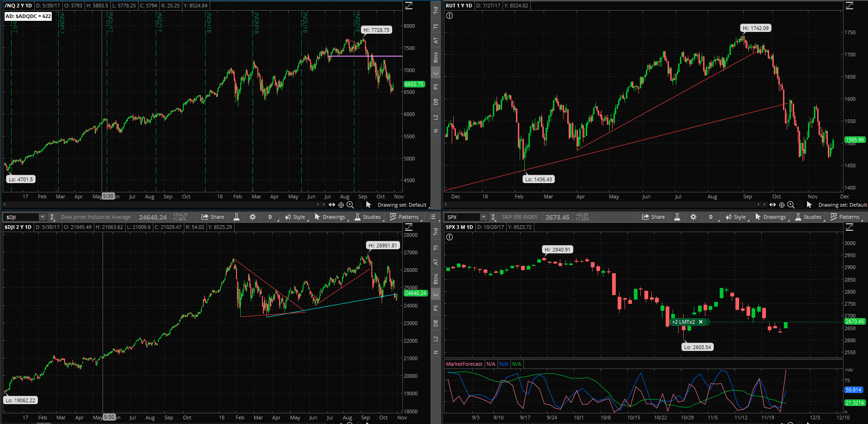
Task: Zoom in on the RUT chart
Action: pos(791,205)
